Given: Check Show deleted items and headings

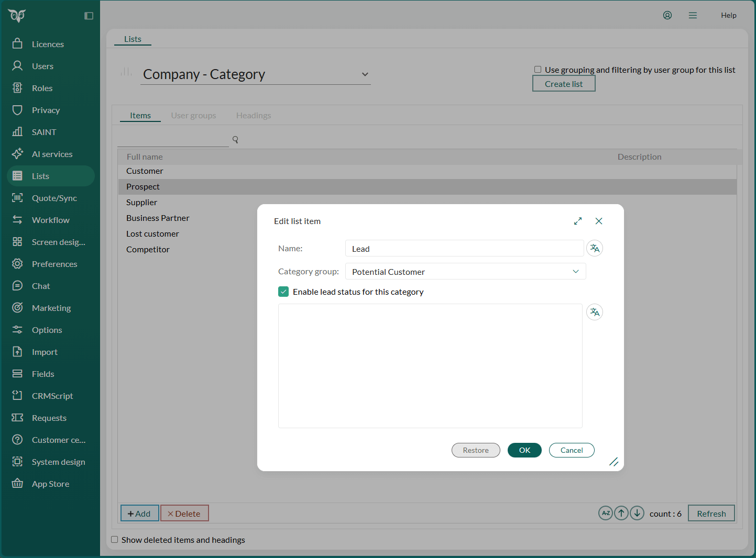Looking at the screenshot, I should coord(114,540).
